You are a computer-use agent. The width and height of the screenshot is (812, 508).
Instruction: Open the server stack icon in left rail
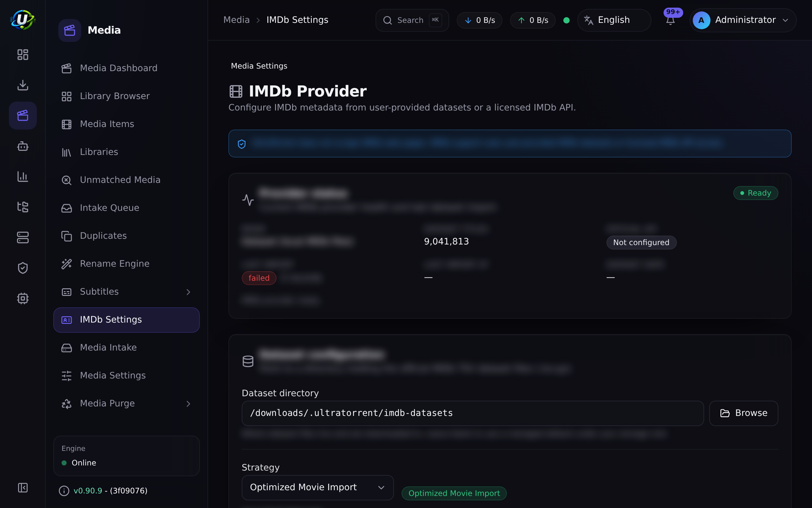pos(23,237)
